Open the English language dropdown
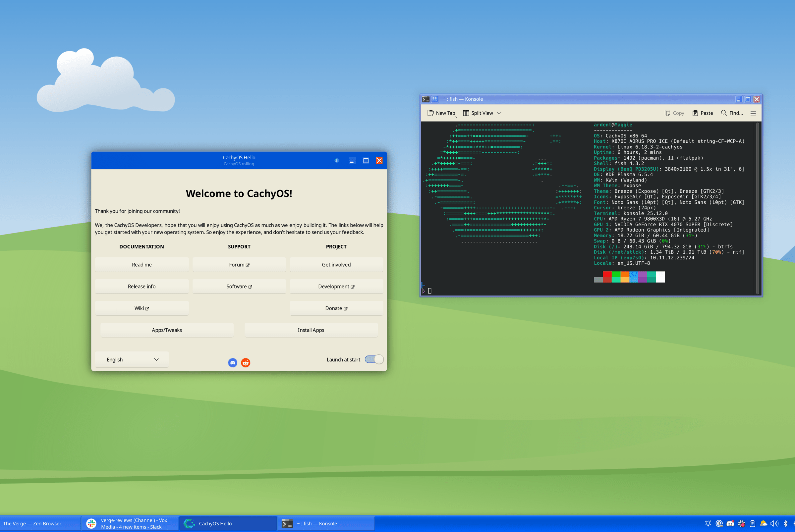Screen dimensions: 795x532 [132, 359]
